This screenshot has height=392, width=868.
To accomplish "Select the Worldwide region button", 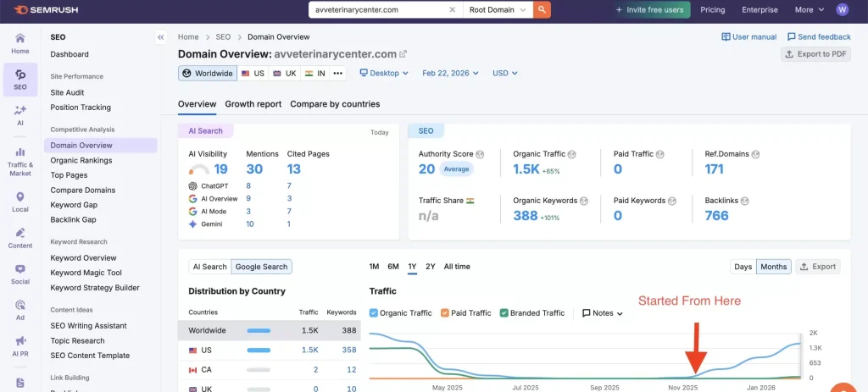I will [x=208, y=73].
